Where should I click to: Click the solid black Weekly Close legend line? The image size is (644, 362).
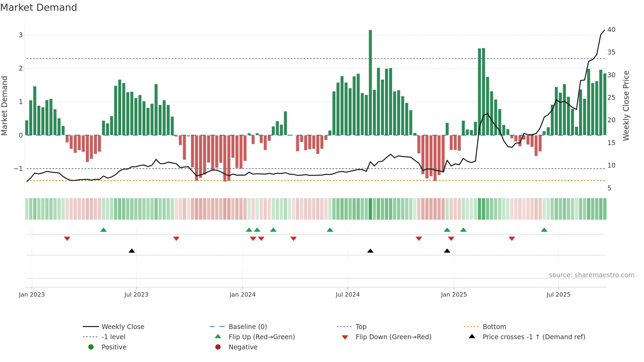[91, 327]
